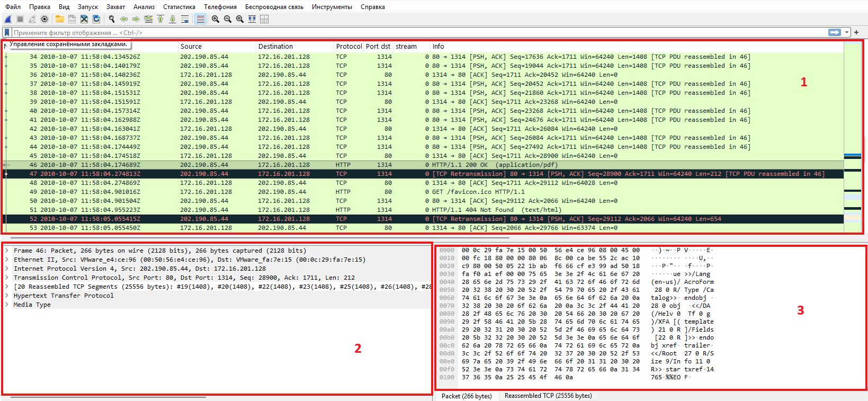Expand Internet Protocol Version 4 node
Screen dimensions: 868x401
click(6, 269)
